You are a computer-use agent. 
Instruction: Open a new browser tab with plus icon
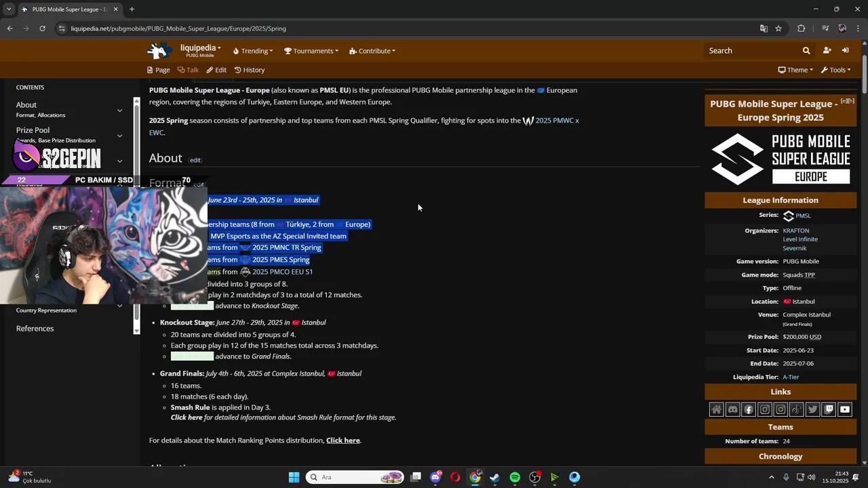[x=132, y=9]
